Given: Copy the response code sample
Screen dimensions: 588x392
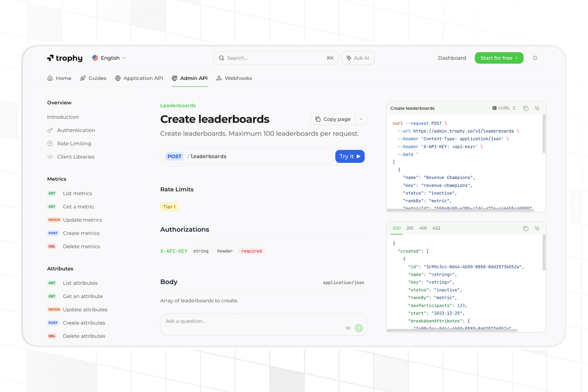Looking at the screenshot, I should (526, 228).
